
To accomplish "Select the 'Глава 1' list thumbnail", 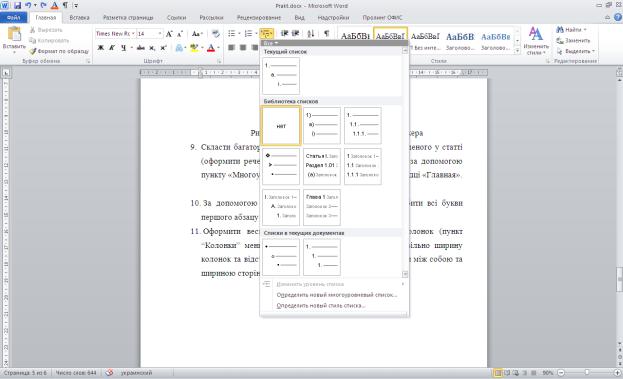I will [322, 207].
